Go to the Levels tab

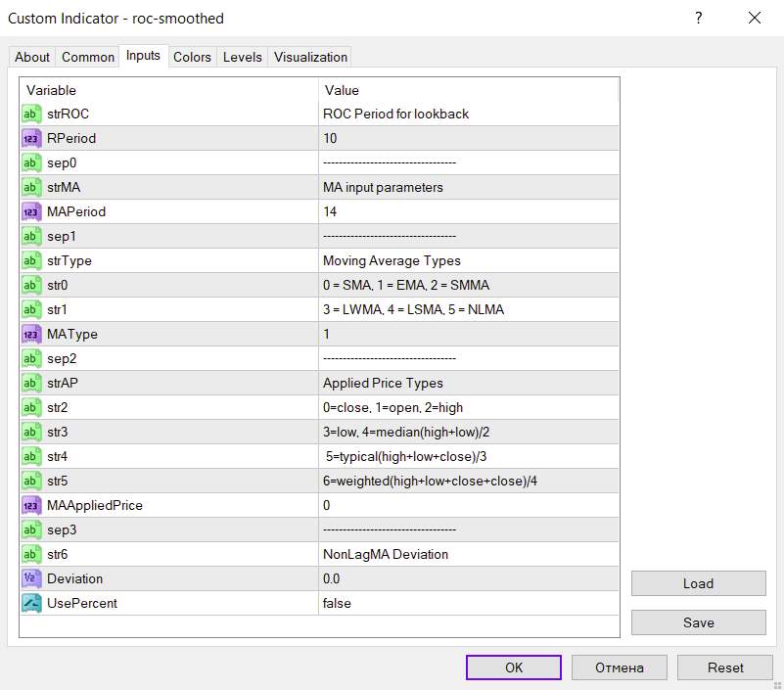click(x=243, y=57)
